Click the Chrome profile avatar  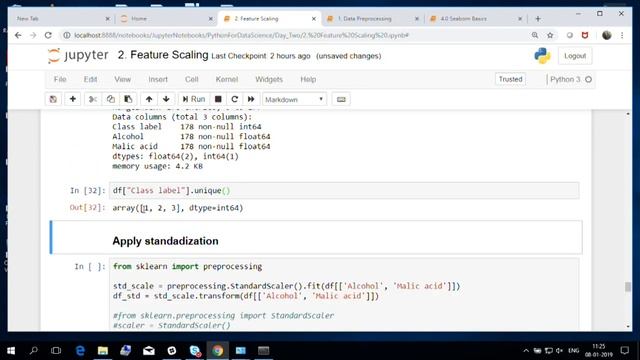tap(607, 36)
